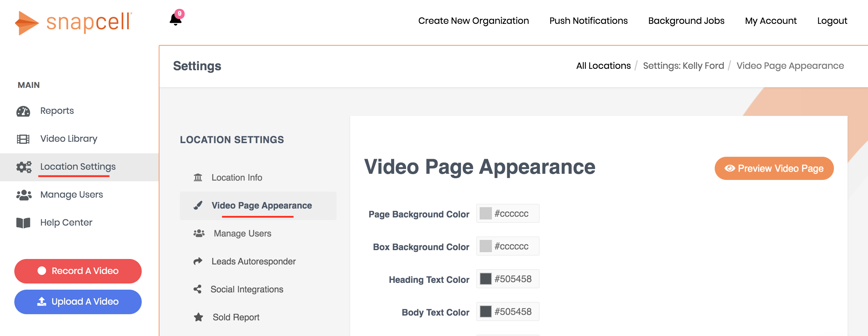Click the Heading Text Color hex field
The width and height of the screenshot is (868, 336).
tap(513, 278)
